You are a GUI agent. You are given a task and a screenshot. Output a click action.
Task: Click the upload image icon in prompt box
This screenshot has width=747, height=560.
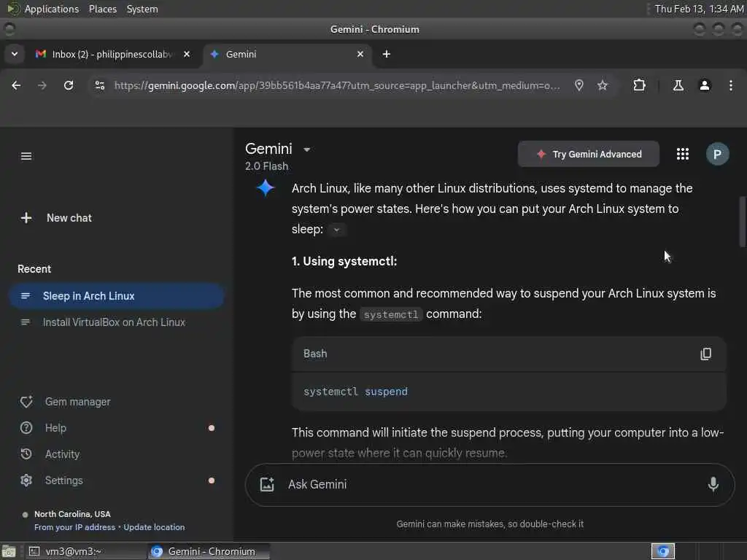pos(267,484)
